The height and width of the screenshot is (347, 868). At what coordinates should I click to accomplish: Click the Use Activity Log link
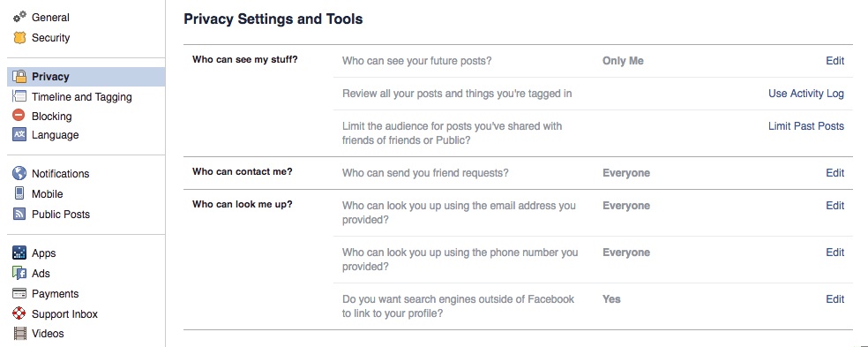(x=806, y=94)
